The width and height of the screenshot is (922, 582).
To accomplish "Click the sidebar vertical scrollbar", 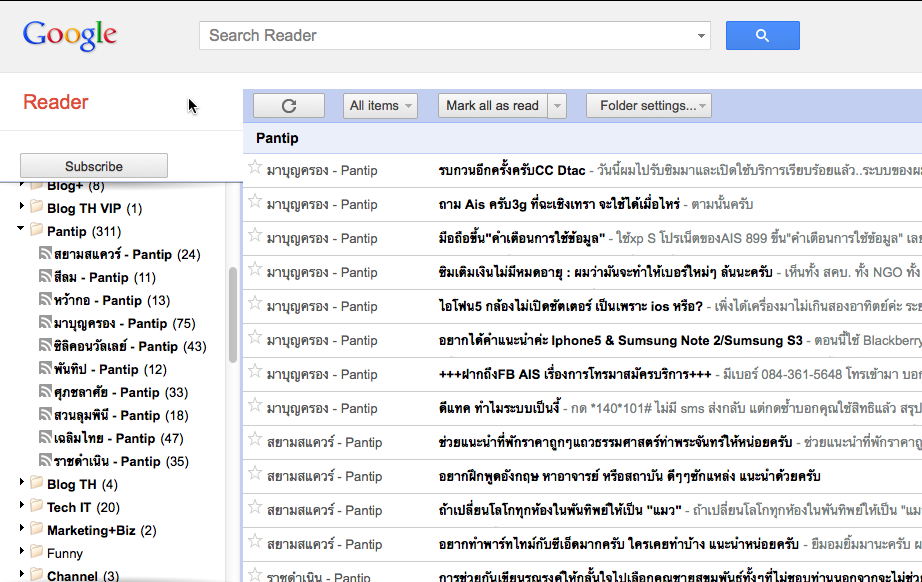I will (233, 315).
